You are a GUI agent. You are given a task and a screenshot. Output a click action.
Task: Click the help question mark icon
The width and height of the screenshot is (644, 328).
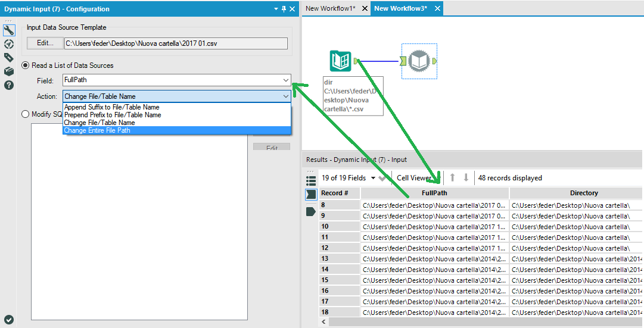[9, 85]
